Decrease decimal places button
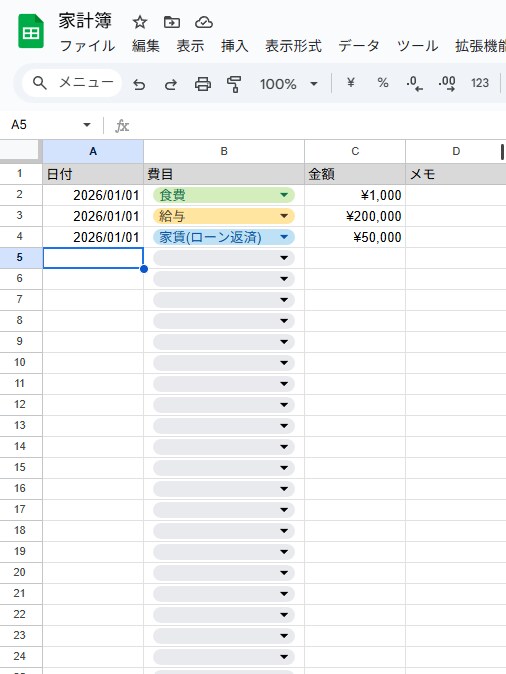 click(415, 83)
